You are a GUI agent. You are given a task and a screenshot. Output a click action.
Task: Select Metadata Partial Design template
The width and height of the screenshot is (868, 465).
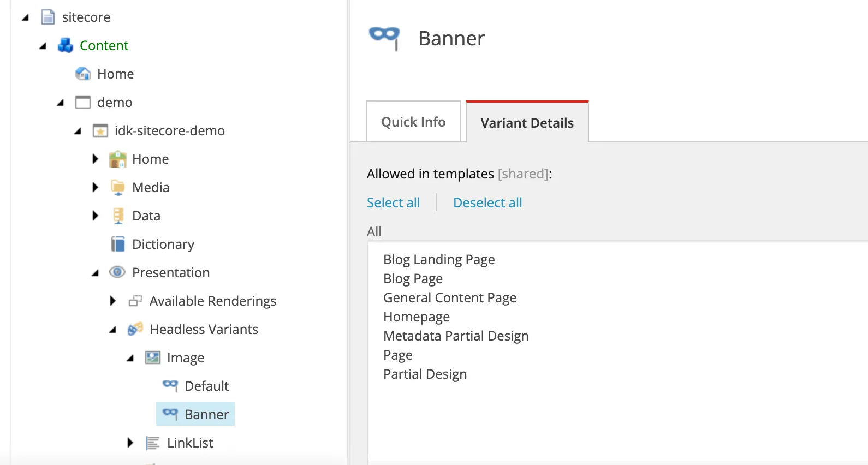(x=456, y=336)
